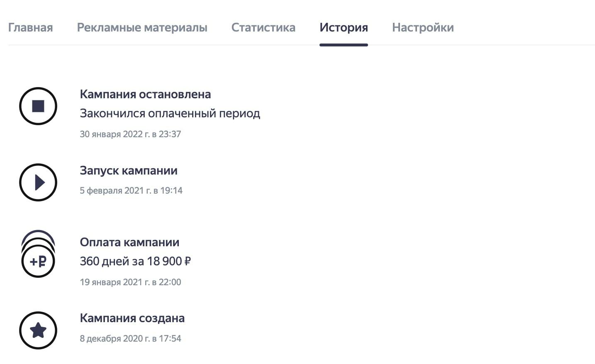Click the star icon for campaign created
This screenshot has width=595, height=364.
click(x=38, y=330)
